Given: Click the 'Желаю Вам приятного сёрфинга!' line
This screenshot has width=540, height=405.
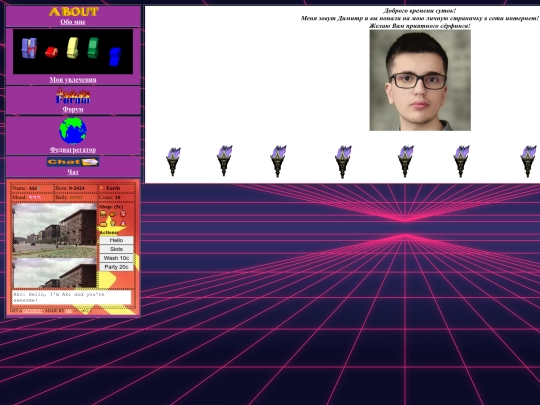Looking at the screenshot, I should 420,26.
